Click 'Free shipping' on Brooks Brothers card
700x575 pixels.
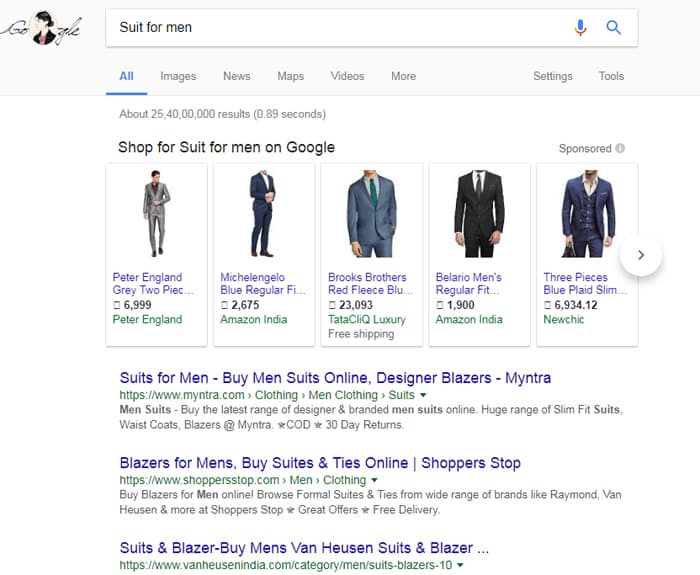pos(361,334)
